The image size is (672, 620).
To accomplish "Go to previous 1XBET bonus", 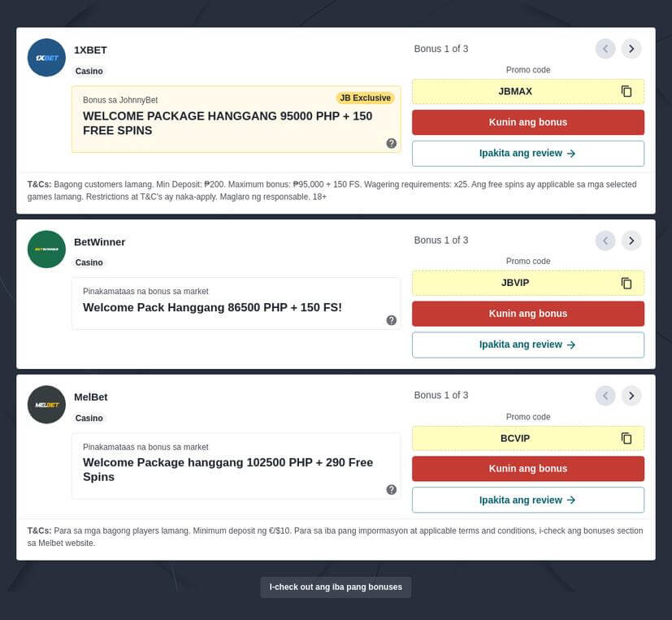I will [x=605, y=49].
